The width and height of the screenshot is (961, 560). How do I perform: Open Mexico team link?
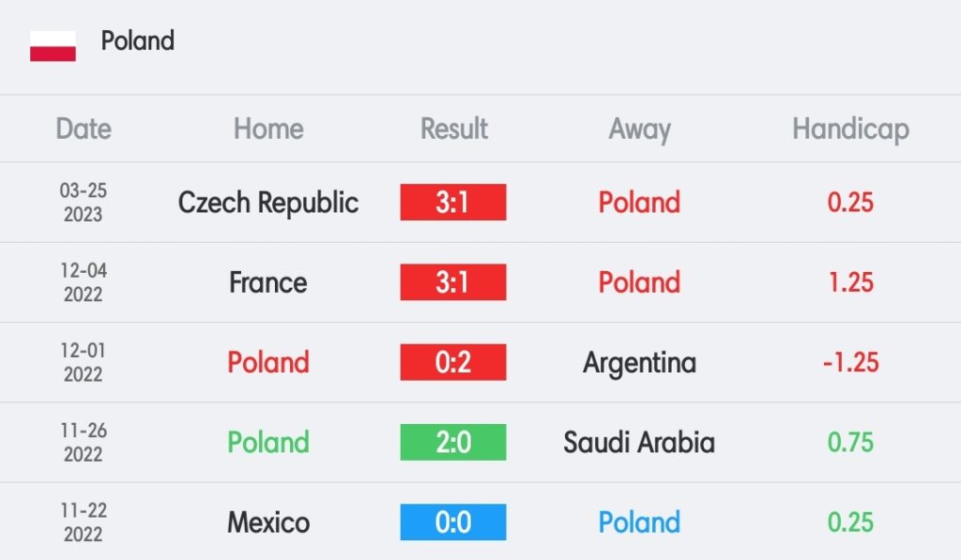point(268,522)
